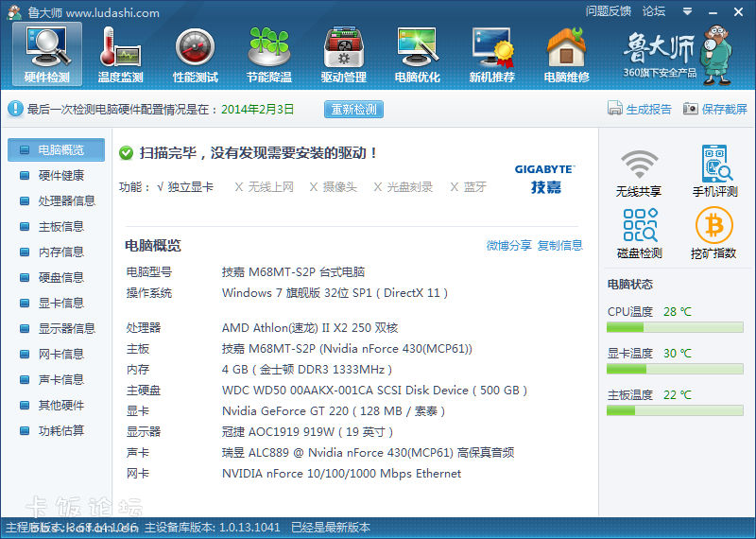Open the 问题反馈 feedback link
The width and height of the screenshot is (756, 539).
[x=609, y=11]
